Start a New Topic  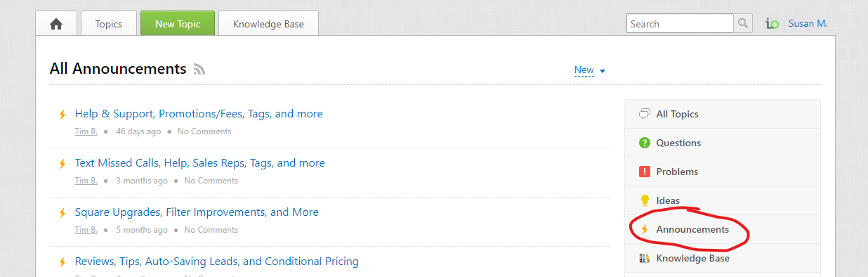(x=178, y=24)
